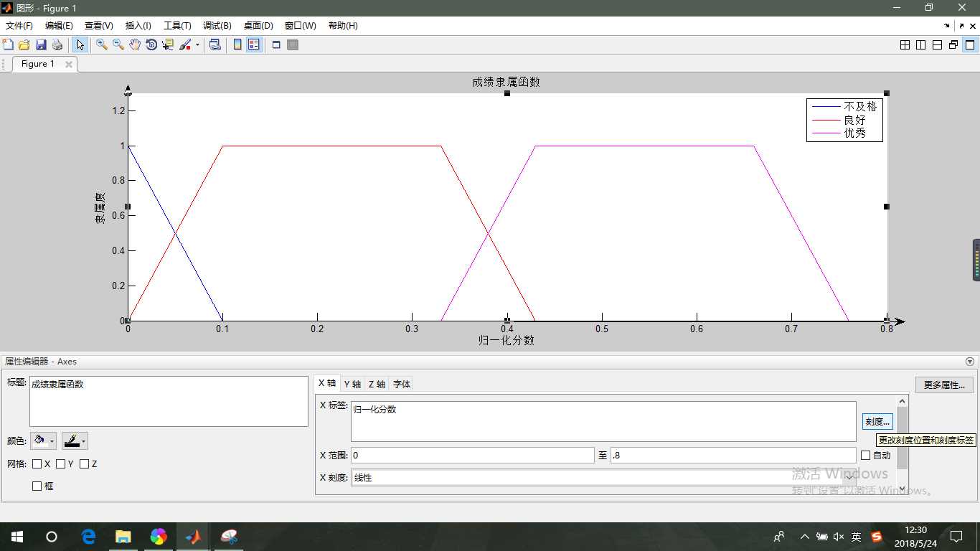Open the 帮助(H) menu

click(343, 26)
